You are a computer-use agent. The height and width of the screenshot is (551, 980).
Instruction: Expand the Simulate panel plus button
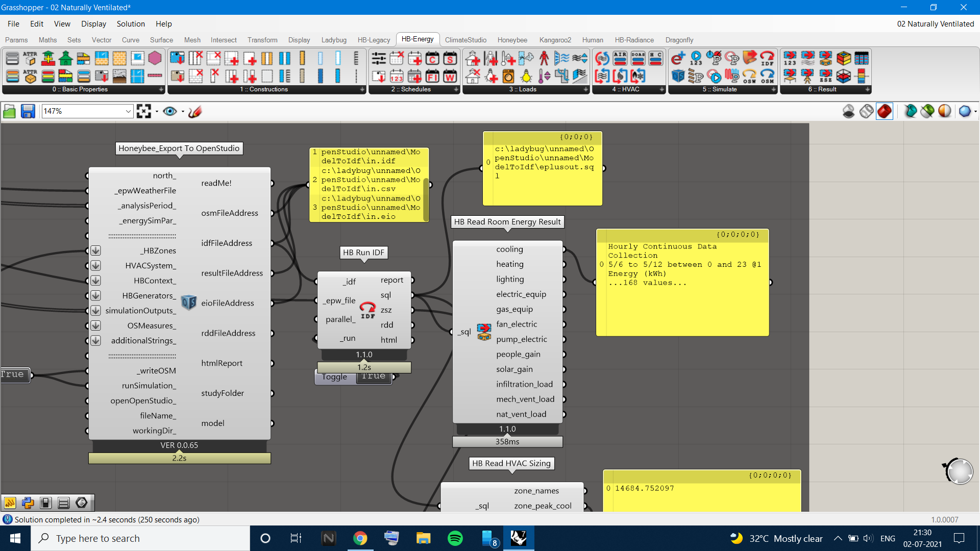774,89
